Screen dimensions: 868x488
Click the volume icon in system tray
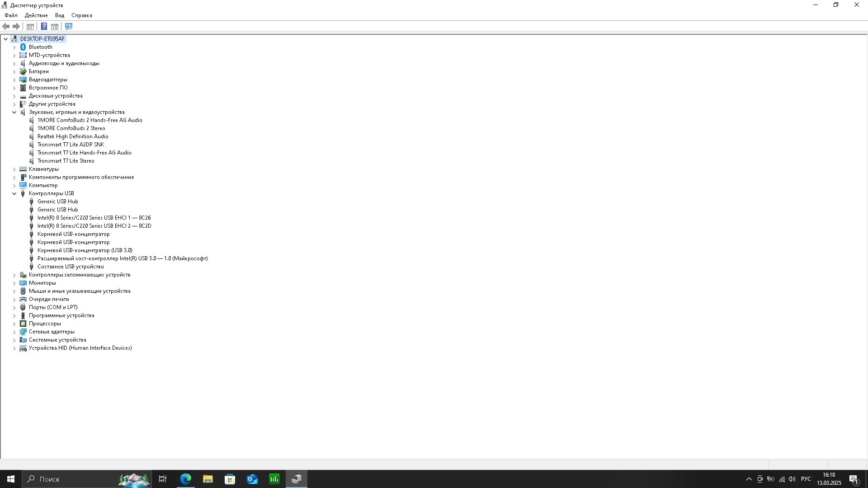pyautogui.click(x=792, y=479)
